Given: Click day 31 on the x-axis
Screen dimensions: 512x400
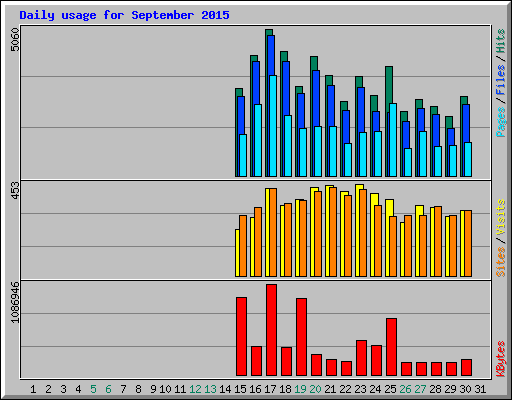Looking at the screenshot, I should (480, 389).
